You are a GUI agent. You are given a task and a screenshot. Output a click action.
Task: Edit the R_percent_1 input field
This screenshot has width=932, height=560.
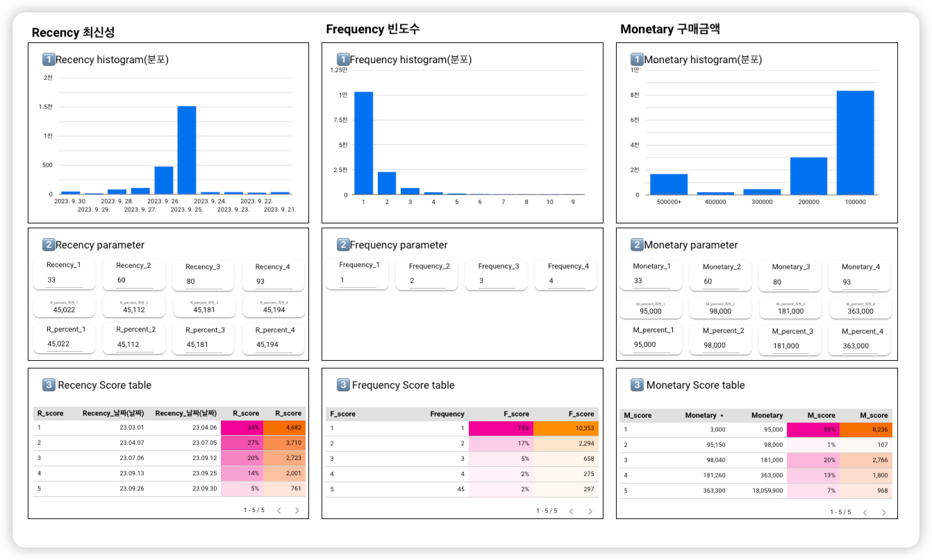coord(65,344)
